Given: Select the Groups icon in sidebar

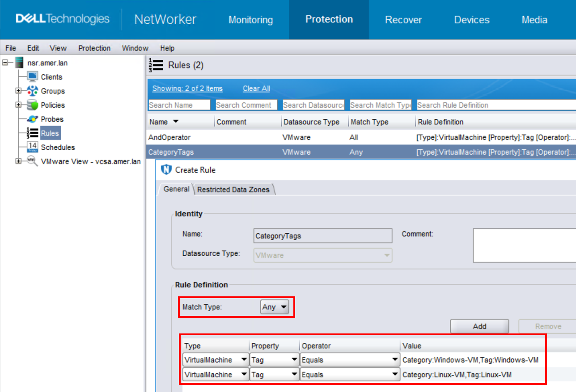Looking at the screenshot, I should pos(33,91).
